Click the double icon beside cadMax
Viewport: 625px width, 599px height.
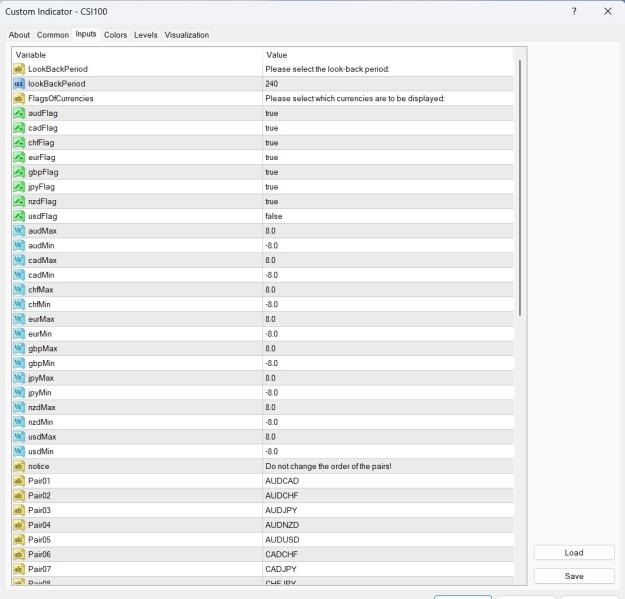(x=19, y=260)
